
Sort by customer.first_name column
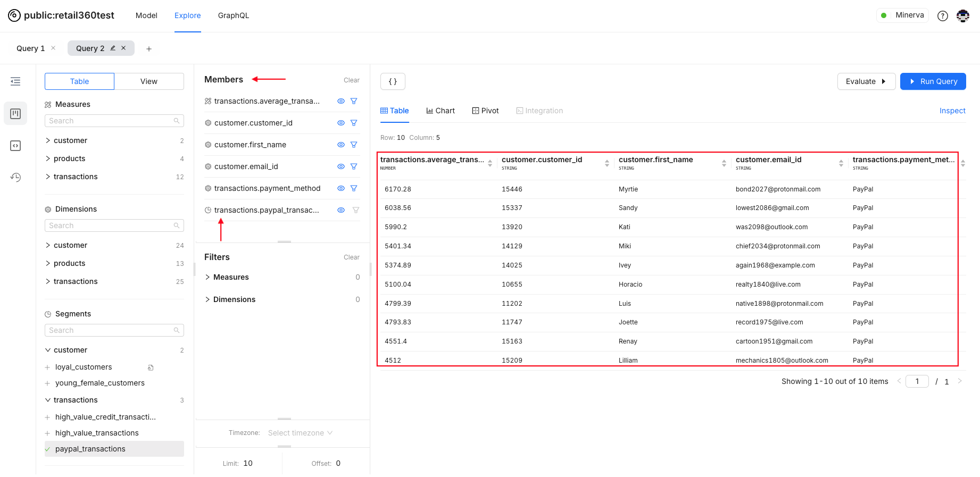[x=724, y=163]
